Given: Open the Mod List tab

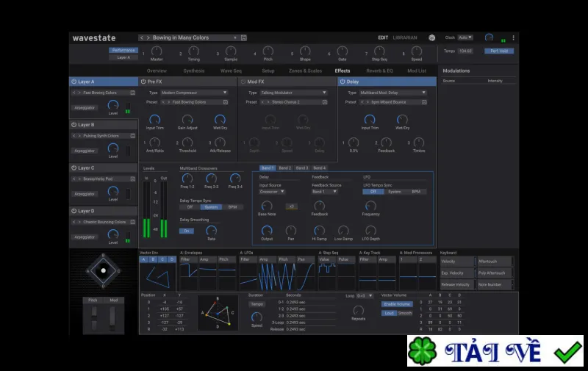Looking at the screenshot, I should tap(417, 71).
